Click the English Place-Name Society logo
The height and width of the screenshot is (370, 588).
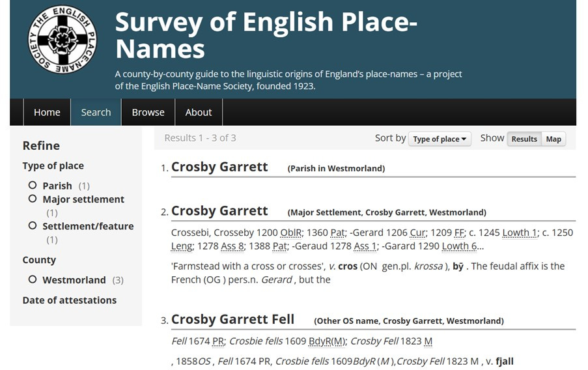[x=63, y=39]
